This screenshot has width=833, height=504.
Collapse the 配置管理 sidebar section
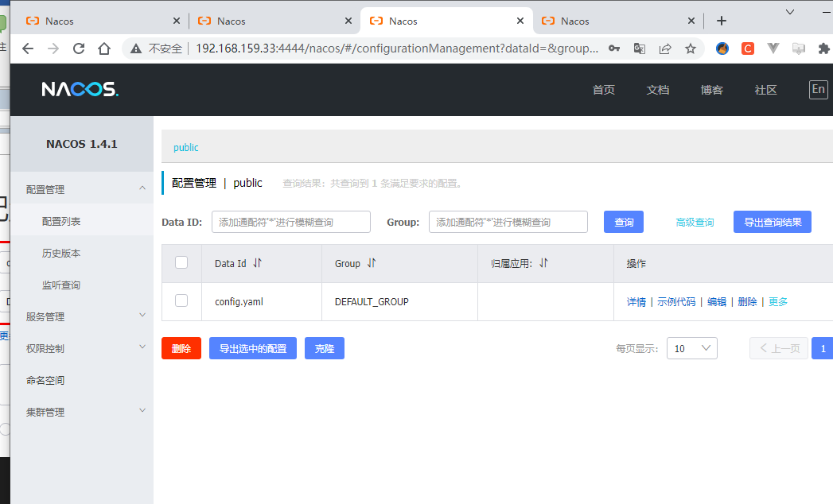coord(82,190)
